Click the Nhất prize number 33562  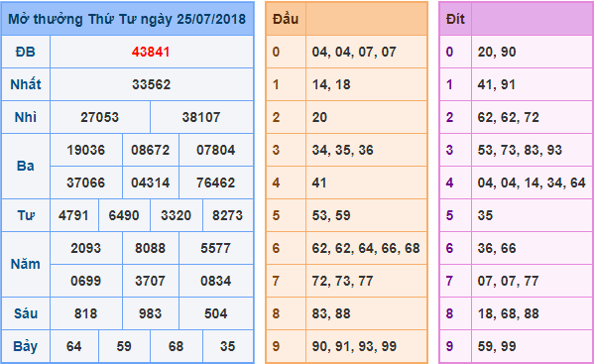[152, 84]
